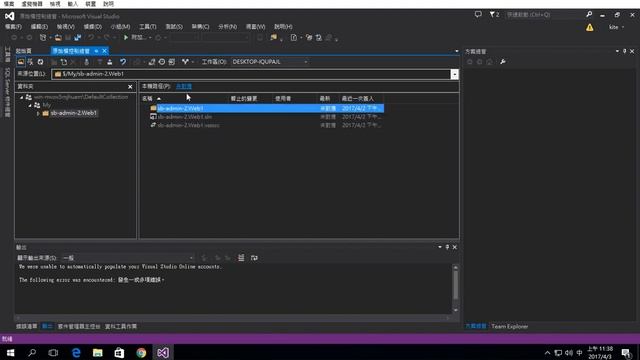Click the Open File toolbar icon
The image size is (640, 360).
click(x=58, y=38)
